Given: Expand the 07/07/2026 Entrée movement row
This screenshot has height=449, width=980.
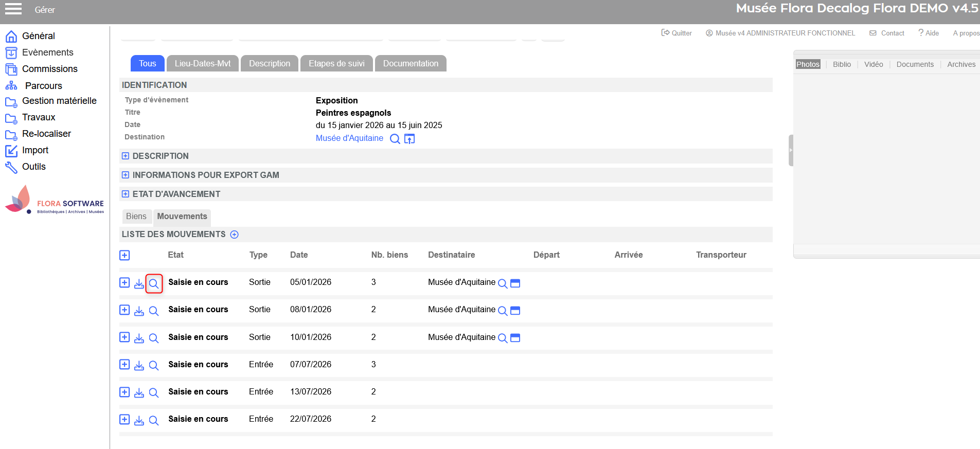Looking at the screenshot, I should click(x=124, y=365).
